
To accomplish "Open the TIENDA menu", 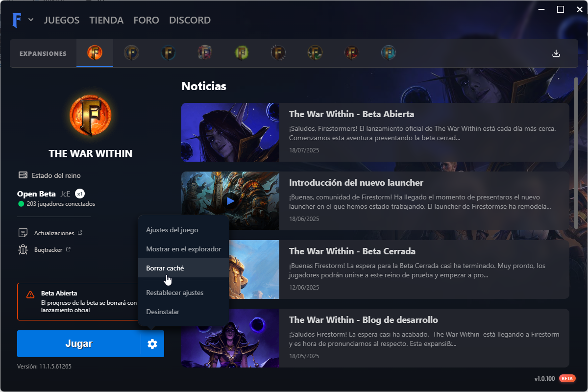I will [x=106, y=20].
